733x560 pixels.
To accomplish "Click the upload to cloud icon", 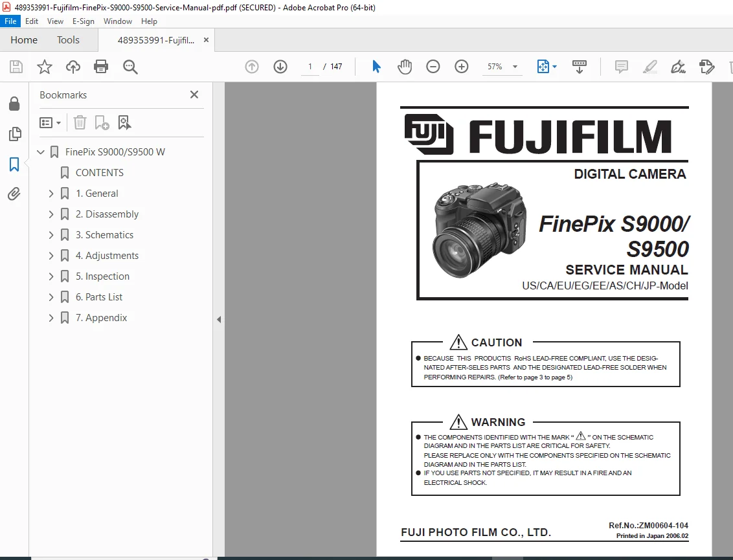I will 73,67.
